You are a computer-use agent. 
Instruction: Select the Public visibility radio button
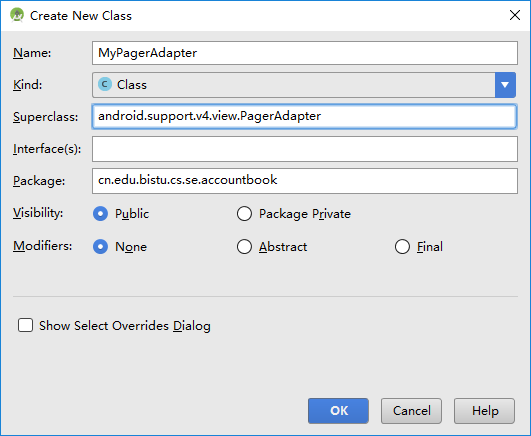101,214
